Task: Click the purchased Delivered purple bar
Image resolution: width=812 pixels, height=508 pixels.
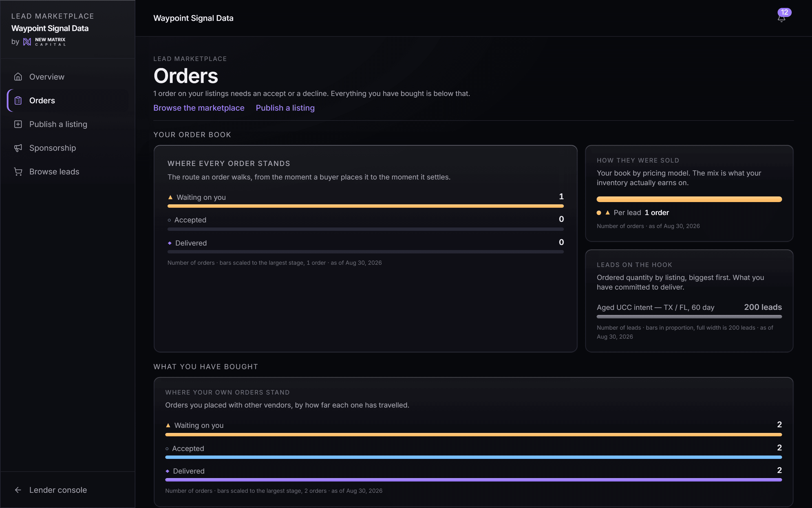Action: coord(473,480)
